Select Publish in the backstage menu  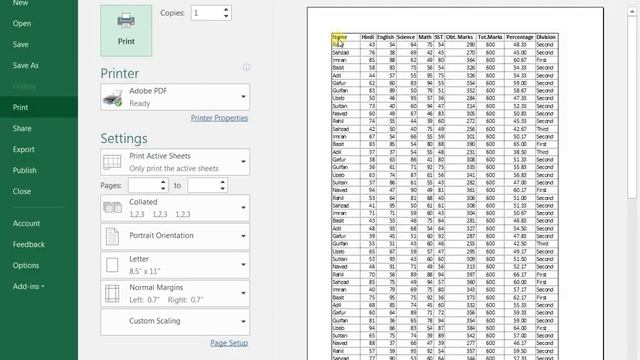click(24, 170)
